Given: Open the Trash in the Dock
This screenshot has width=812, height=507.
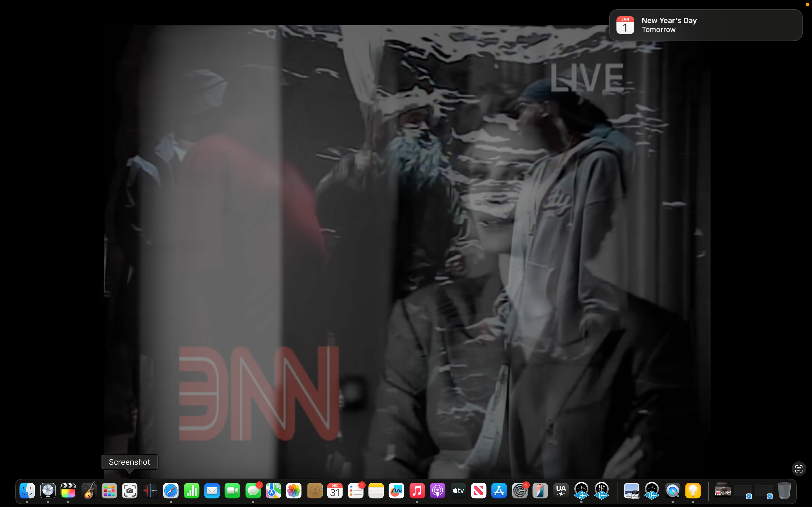Looking at the screenshot, I should pyautogui.click(x=784, y=491).
